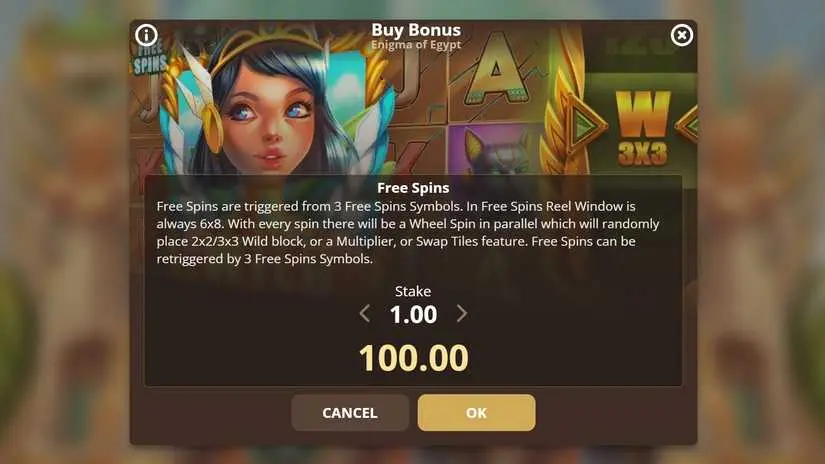
Task: Click the Enigma of Egypt subtitle
Action: (x=416, y=45)
